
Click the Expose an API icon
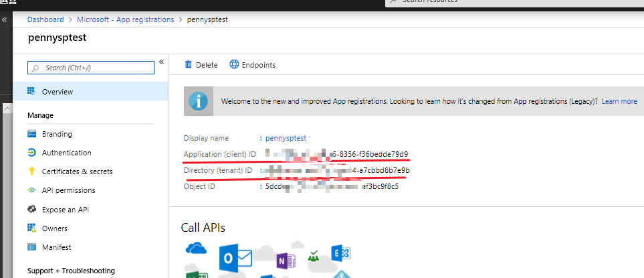(x=31, y=210)
